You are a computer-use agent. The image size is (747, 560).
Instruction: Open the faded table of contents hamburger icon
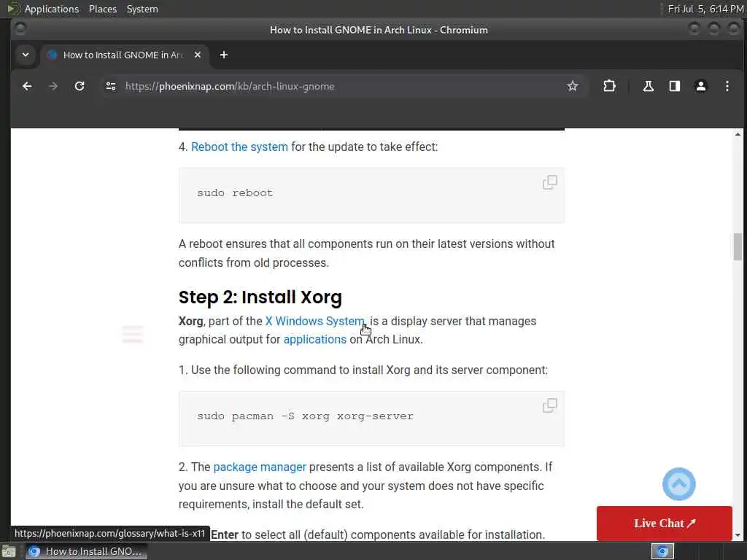(133, 334)
